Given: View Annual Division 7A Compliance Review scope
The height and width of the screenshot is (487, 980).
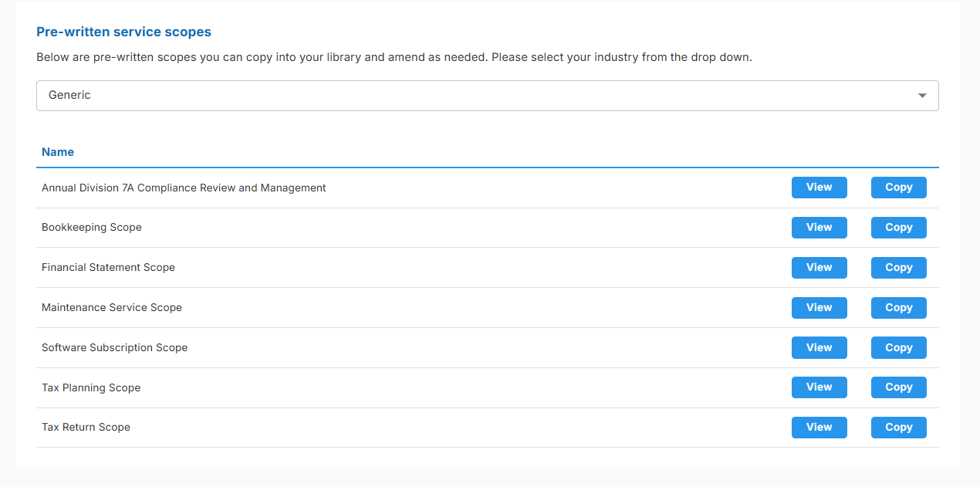Looking at the screenshot, I should click(819, 188).
